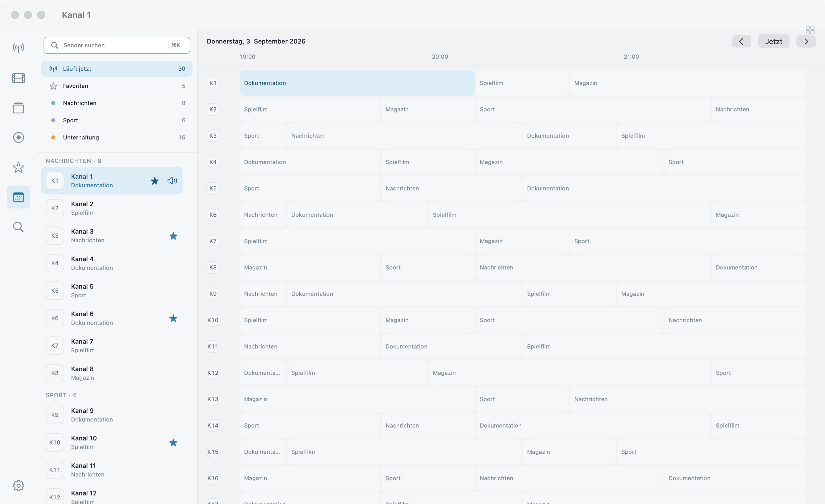Select the program guide calendar icon
Image resolution: width=825 pixels, height=504 pixels.
(x=18, y=197)
